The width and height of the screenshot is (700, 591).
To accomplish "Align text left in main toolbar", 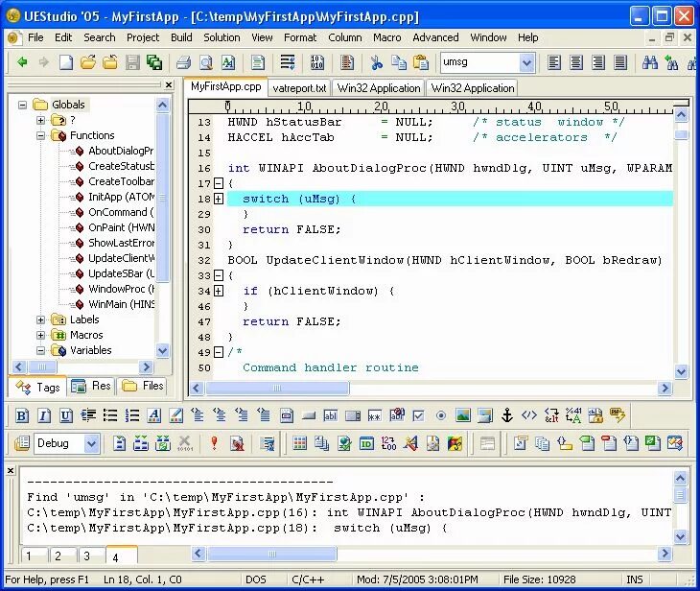I will (554, 62).
